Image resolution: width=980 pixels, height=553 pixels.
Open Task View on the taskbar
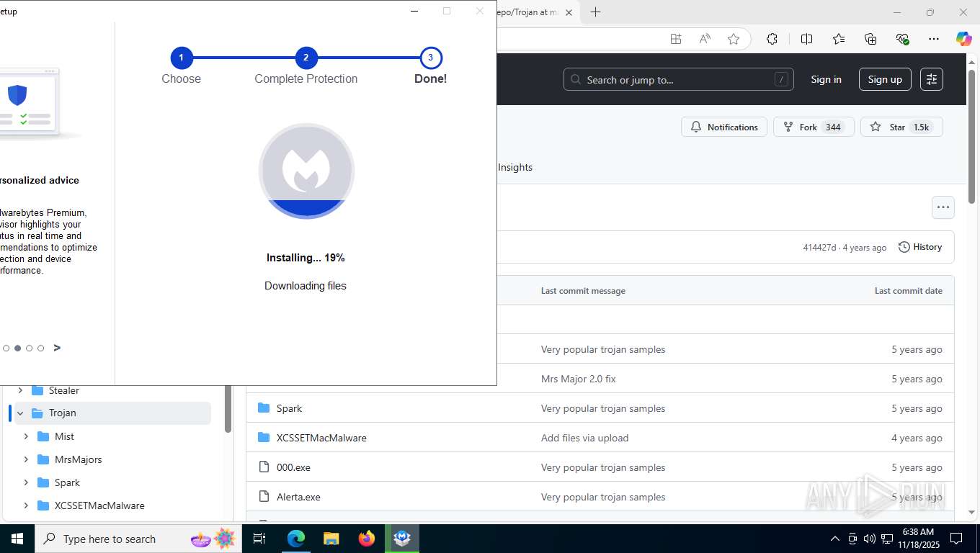[x=259, y=539]
